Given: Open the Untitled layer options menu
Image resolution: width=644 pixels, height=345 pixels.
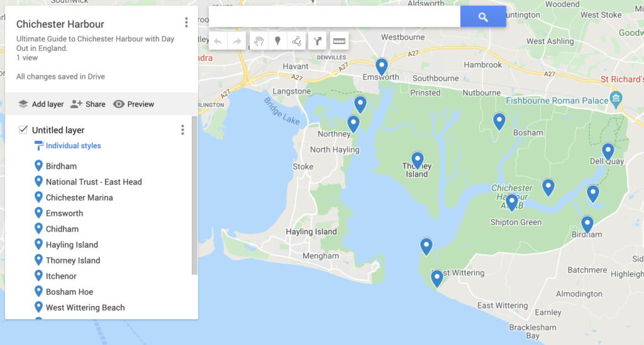Looking at the screenshot, I should coord(183,130).
